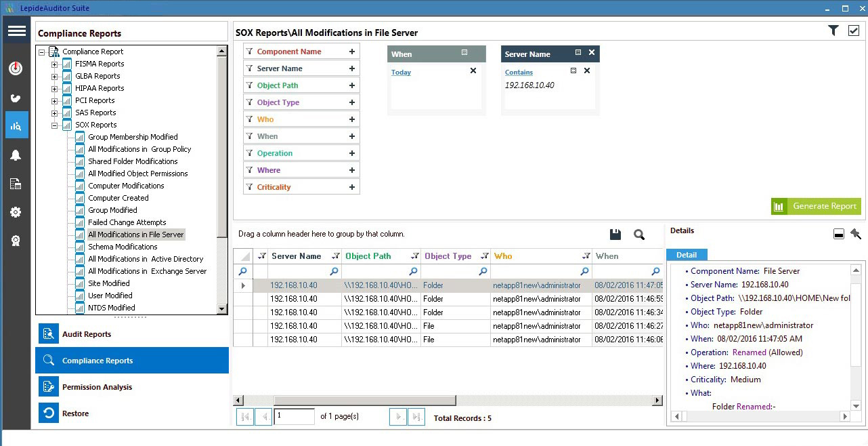Click the checkmark checkbox icon beside the funnel
The width and height of the screenshot is (868, 446).
tap(854, 31)
